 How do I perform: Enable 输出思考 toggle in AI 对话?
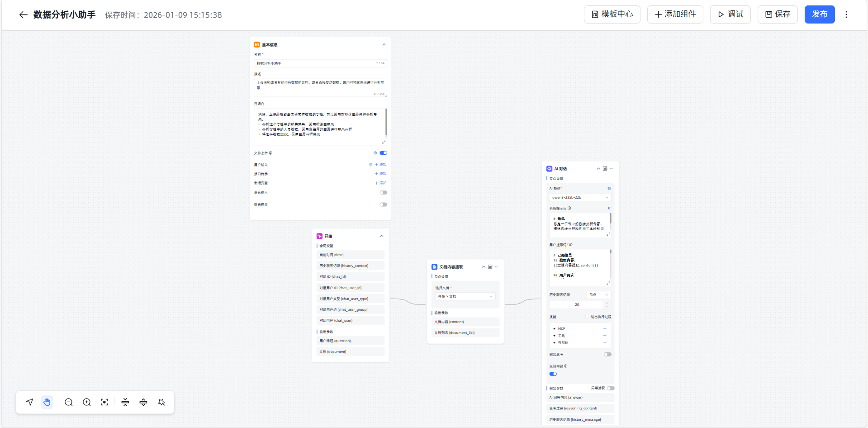point(607,354)
